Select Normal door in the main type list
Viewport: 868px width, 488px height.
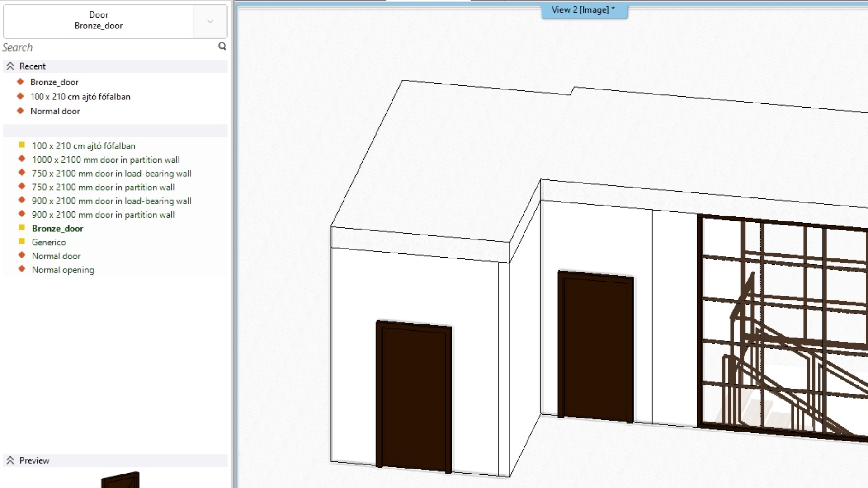click(x=56, y=256)
